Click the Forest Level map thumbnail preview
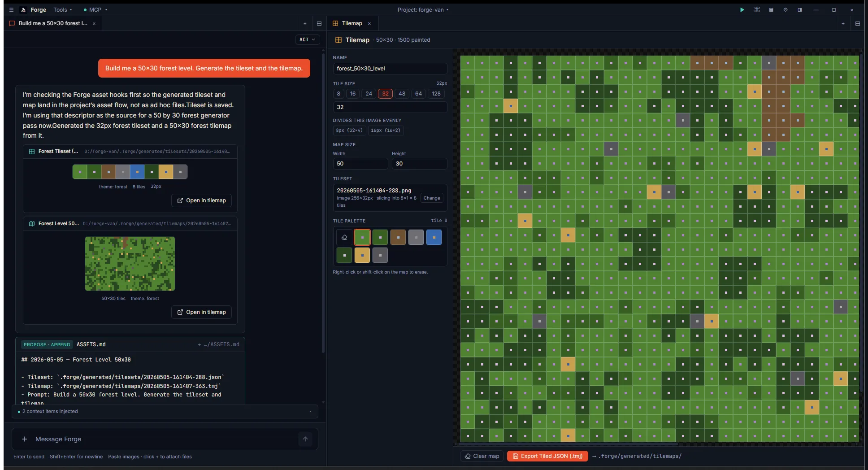Viewport: 868px width, 470px height. tap(130, 264)
